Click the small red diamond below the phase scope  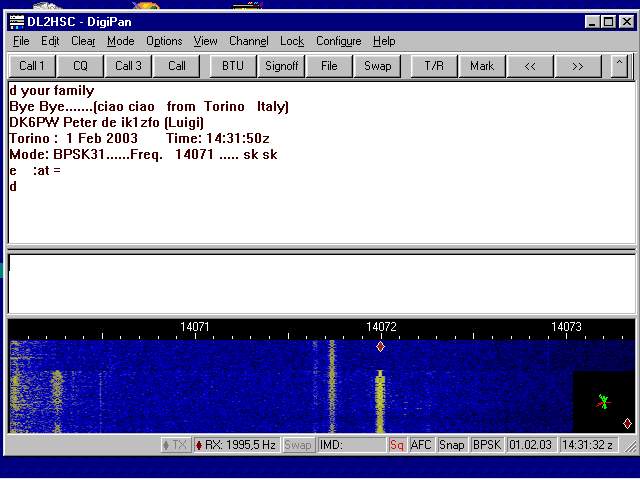627,424
